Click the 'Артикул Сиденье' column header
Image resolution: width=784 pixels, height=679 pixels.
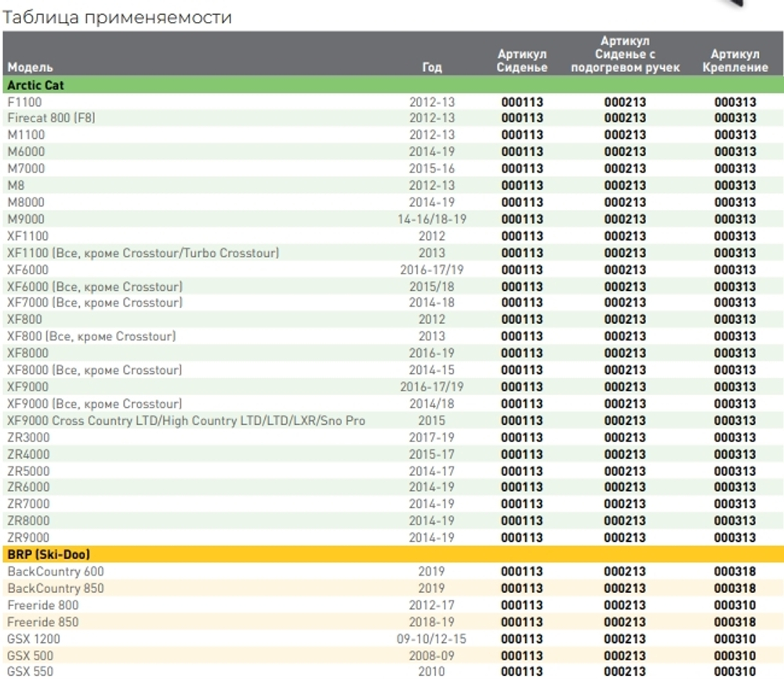pos(522,60)
